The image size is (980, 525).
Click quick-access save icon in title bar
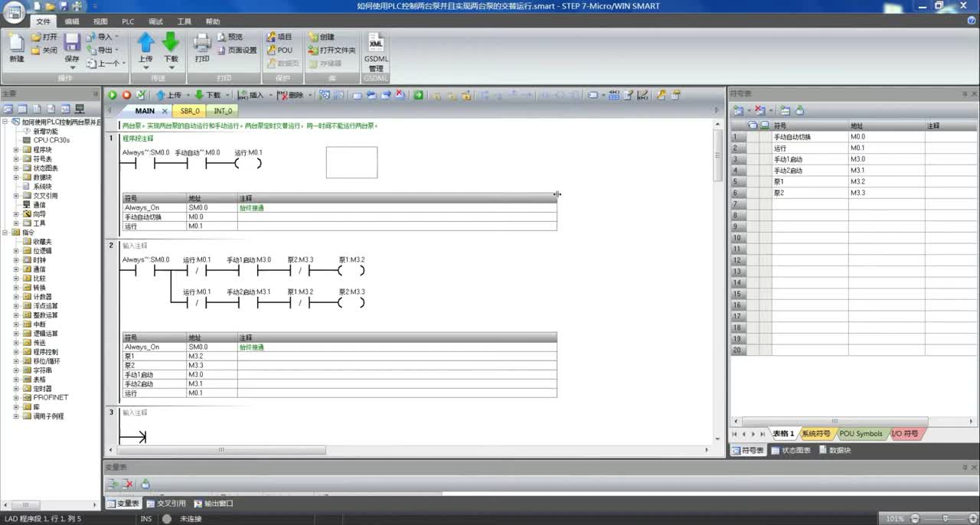64,5
